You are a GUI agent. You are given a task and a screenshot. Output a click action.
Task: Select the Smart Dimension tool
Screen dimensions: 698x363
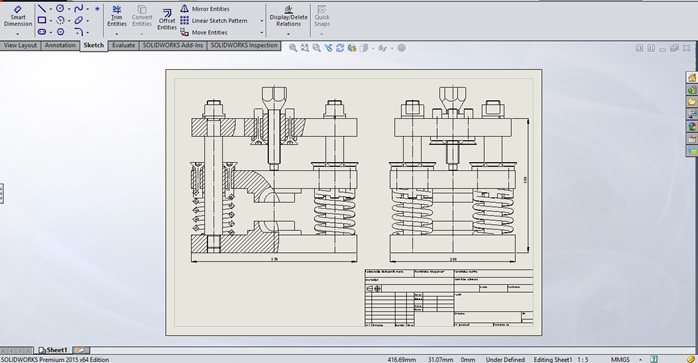(x=18, y=17)
